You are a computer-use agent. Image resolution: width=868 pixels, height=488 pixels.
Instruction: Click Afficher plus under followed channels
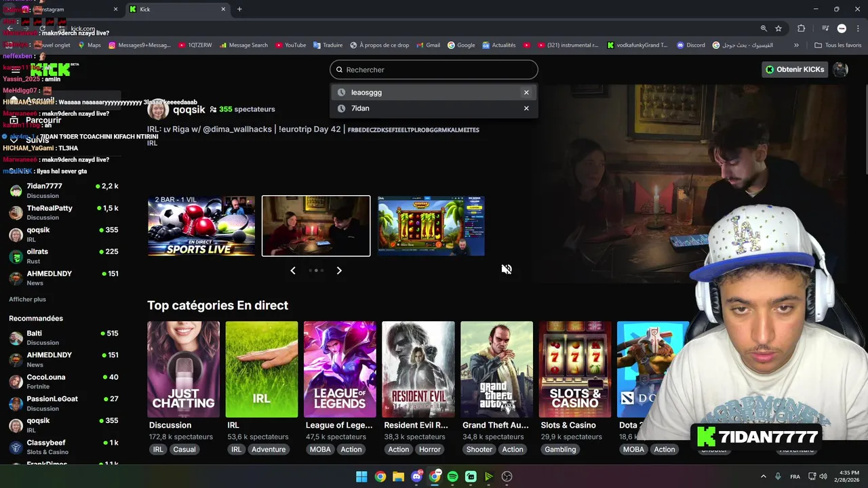click(27, 299)
